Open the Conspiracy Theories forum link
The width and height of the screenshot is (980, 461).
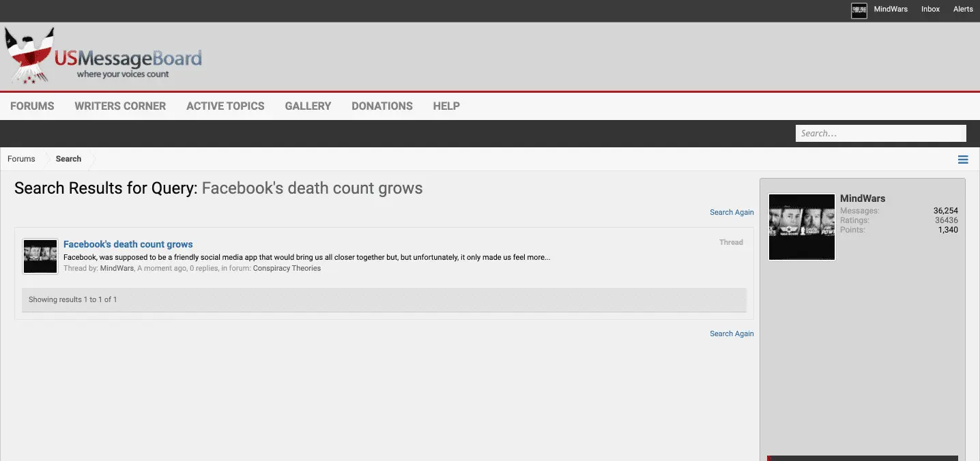[x=287, y=268]
